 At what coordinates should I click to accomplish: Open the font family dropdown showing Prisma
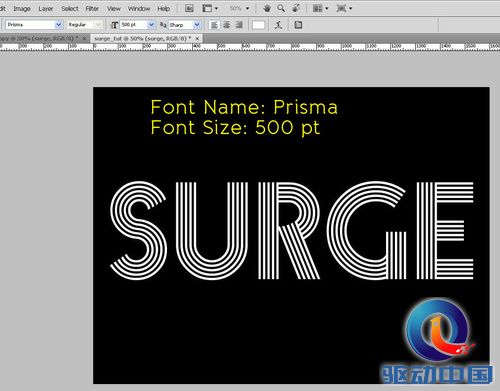(58, 25)
